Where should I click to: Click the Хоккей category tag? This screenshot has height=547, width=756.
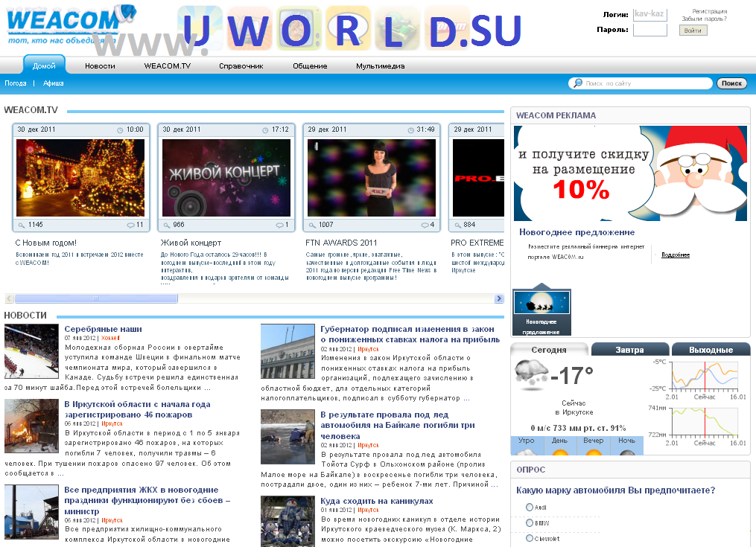click(110, 339)
